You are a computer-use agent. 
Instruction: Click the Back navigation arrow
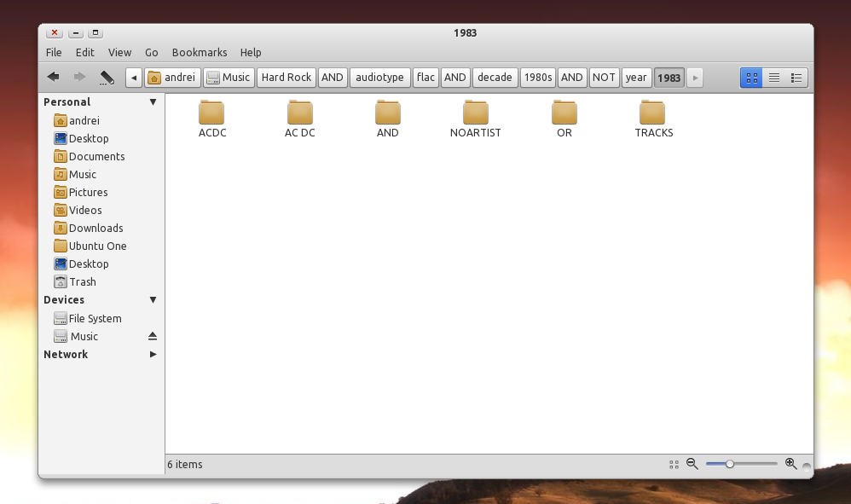click(53, 78)
